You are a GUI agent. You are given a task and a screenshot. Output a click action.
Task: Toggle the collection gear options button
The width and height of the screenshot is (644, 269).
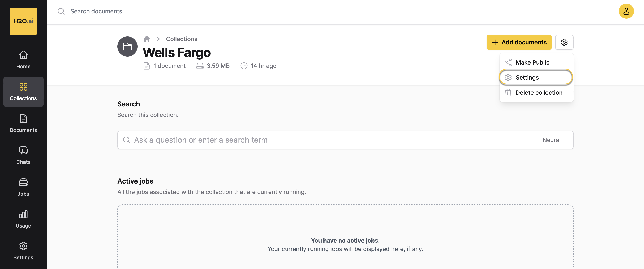(564, 42)
